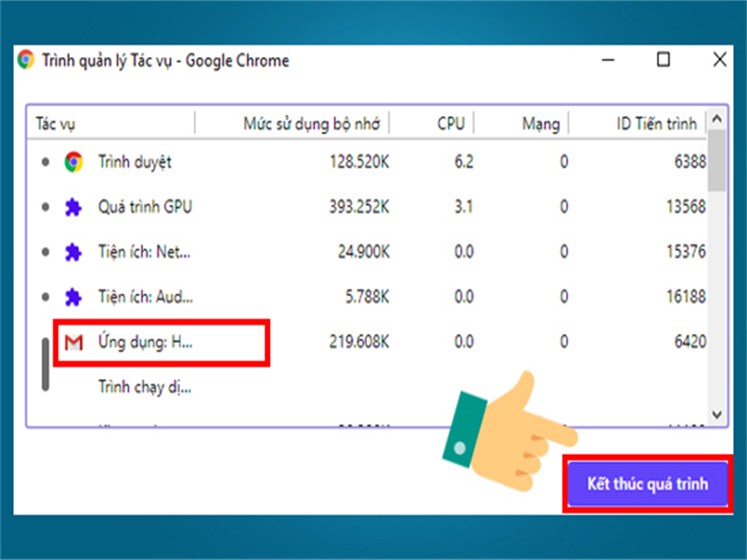Select the Trình duyệt task row

(x=367, y=161)
